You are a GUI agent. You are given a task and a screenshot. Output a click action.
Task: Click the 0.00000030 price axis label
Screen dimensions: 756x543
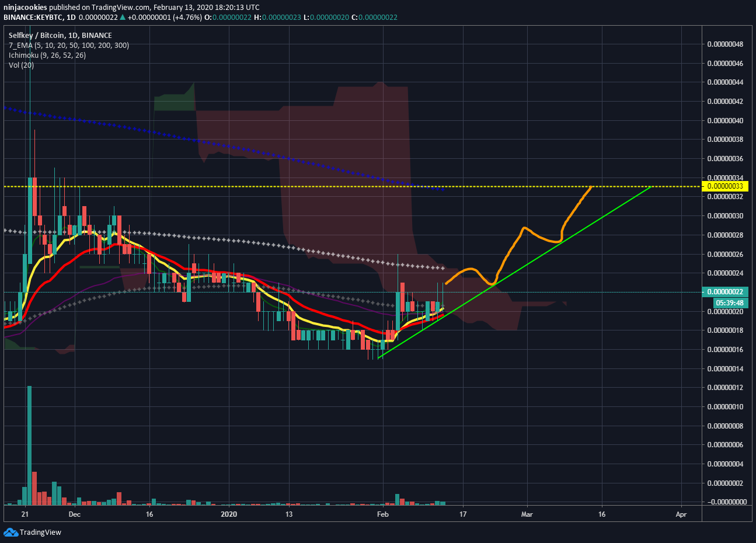tap(726, 216)
